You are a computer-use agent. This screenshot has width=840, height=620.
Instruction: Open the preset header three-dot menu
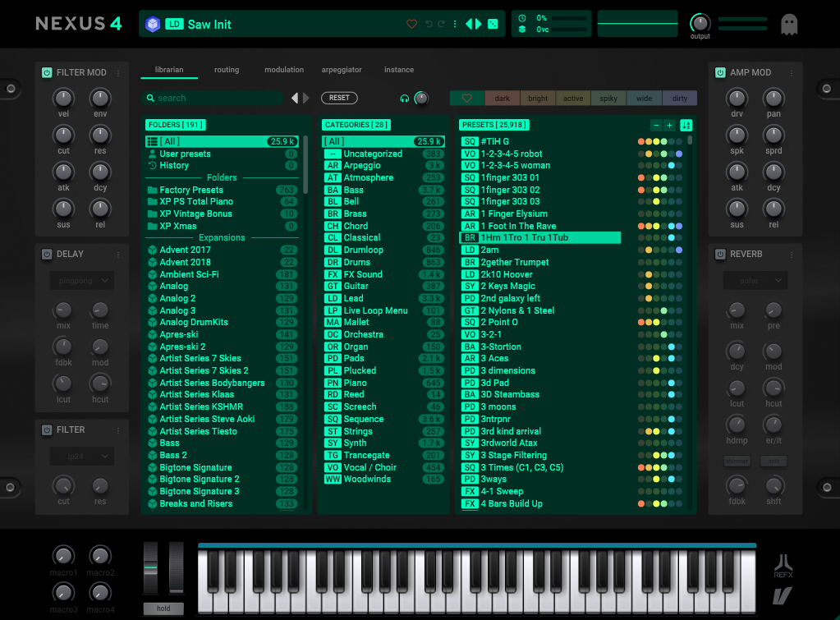pyautogui.click(x=455, y=25)
